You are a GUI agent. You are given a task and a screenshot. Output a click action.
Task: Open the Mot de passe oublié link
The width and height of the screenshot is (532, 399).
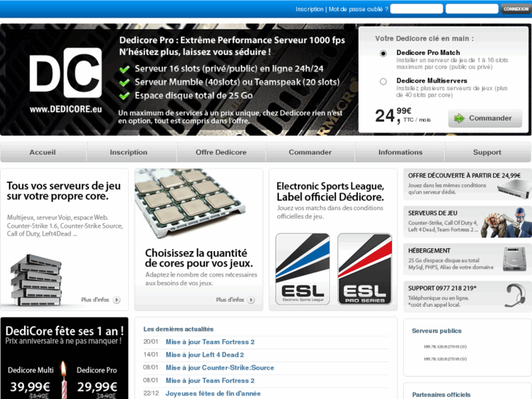(x=359, y=10)
